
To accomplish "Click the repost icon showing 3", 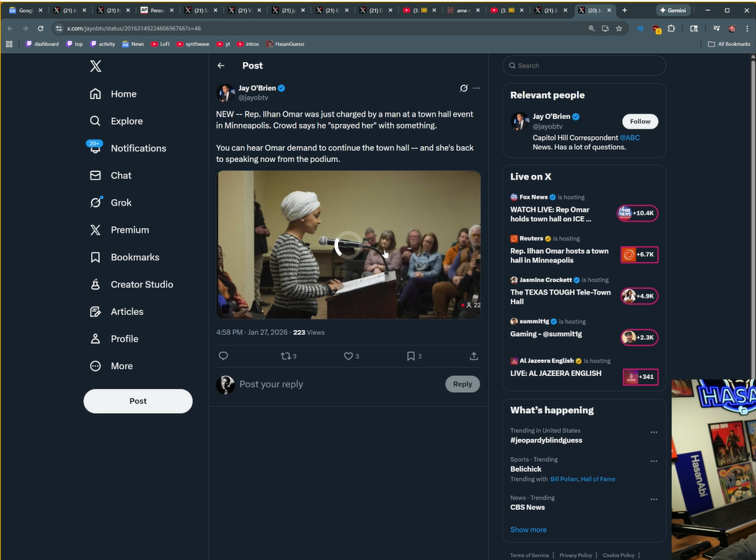I will [289, 356].
